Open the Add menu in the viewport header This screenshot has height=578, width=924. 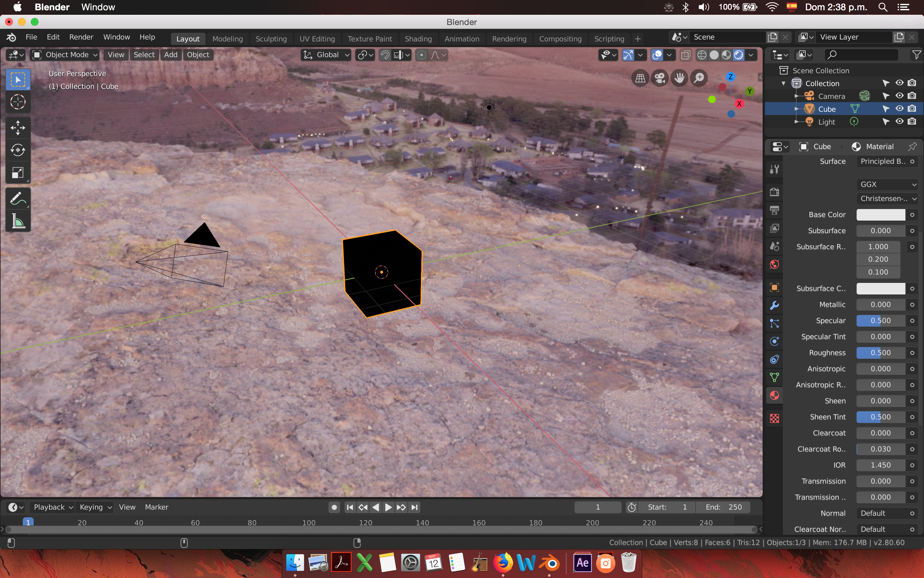click(x=171, y=55)
